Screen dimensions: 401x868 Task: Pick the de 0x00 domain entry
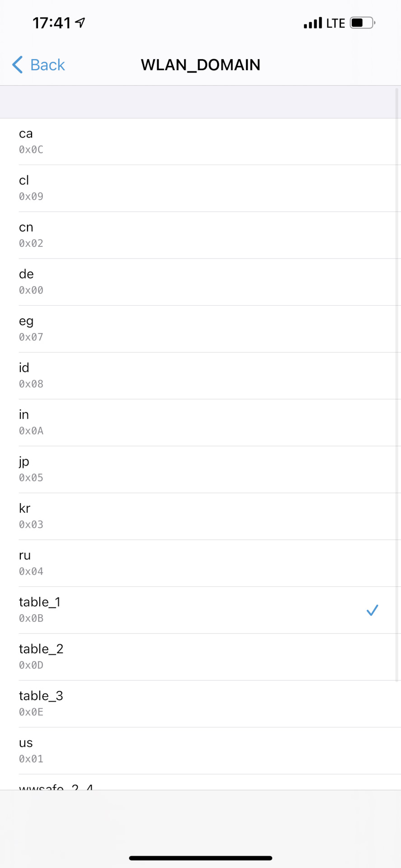(x=200, y=282)
